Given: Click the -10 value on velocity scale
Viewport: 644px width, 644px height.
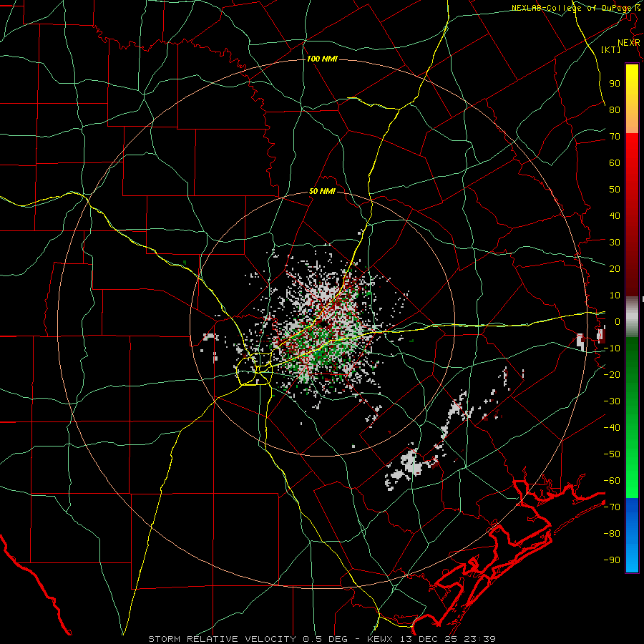Looking at the screenshot, I should pos(612,348).
